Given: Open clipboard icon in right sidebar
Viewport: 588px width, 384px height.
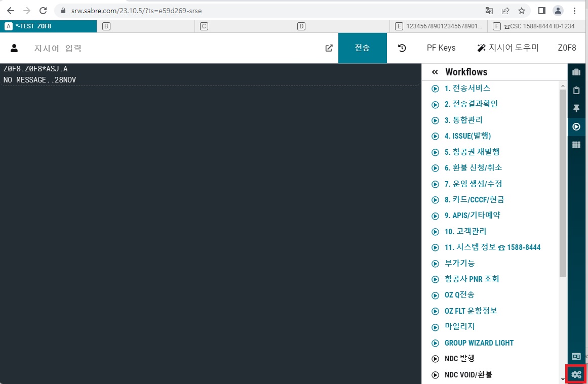Looking at the screenshot, I should click(576, 90).
